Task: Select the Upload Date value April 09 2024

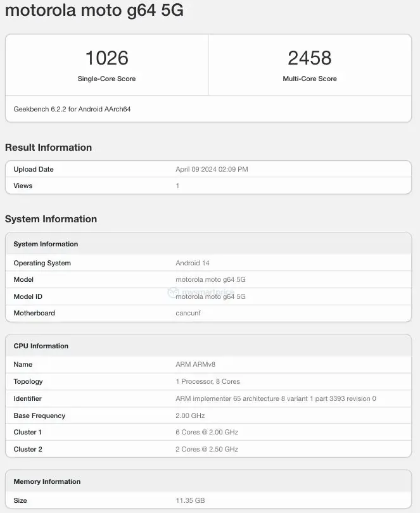Action: point(212,170)
